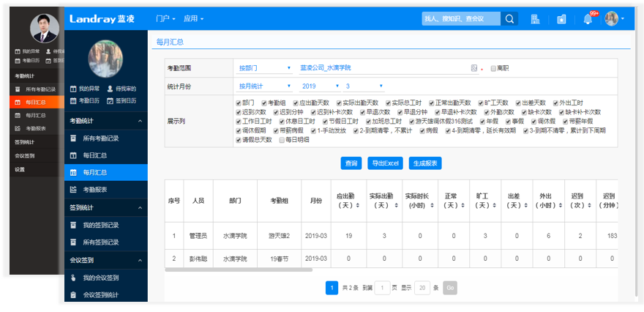Open 我的签到记录 in sidebar
This screenshot has height=312, width=644.
point(106,226)
